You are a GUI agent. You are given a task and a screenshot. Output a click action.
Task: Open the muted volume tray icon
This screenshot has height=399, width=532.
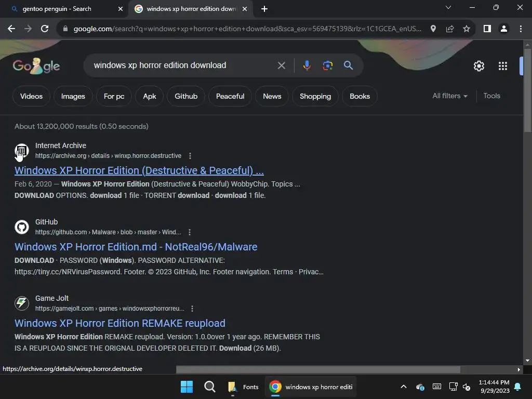click(x=467, y=387)
